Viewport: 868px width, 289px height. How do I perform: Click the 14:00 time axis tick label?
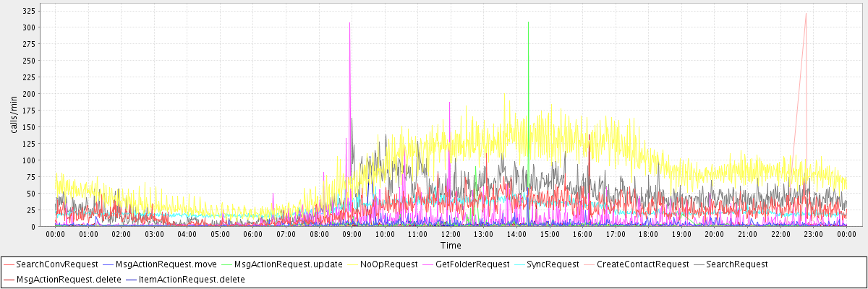click(516, 234)
